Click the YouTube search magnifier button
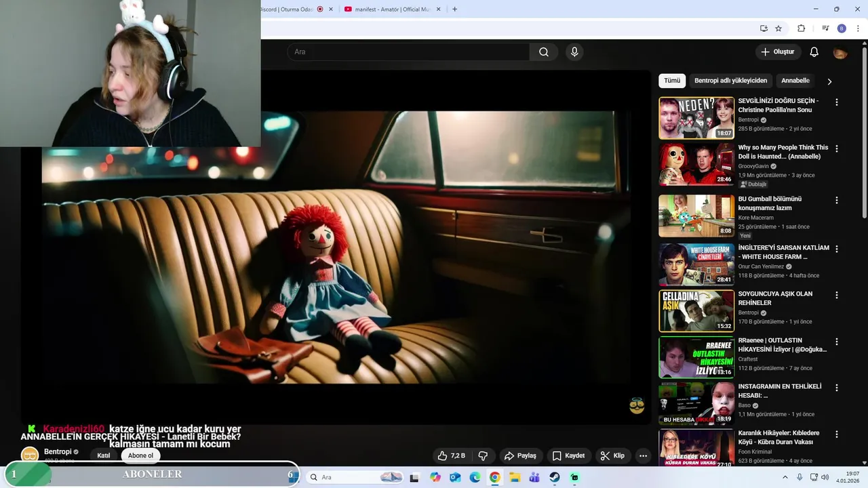 coord(544,52)
